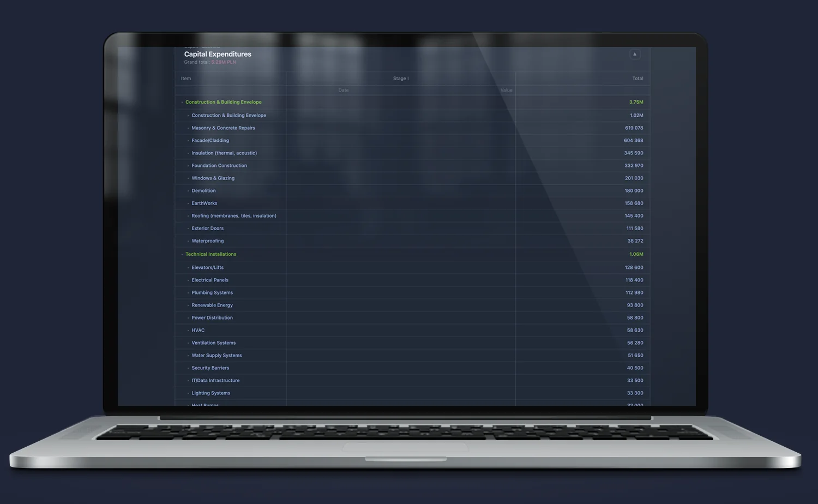Select the Water Supply Systems row

pos(412,356)
